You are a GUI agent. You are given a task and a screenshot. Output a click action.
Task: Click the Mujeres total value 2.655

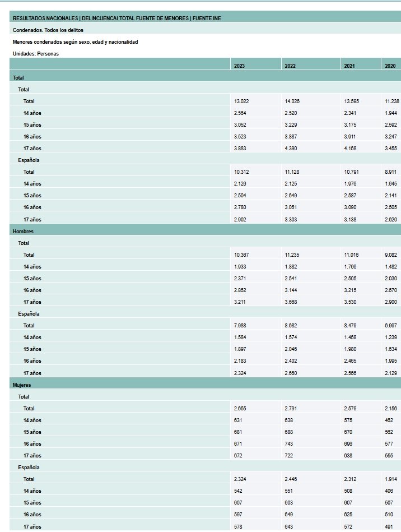pos(240,409)
